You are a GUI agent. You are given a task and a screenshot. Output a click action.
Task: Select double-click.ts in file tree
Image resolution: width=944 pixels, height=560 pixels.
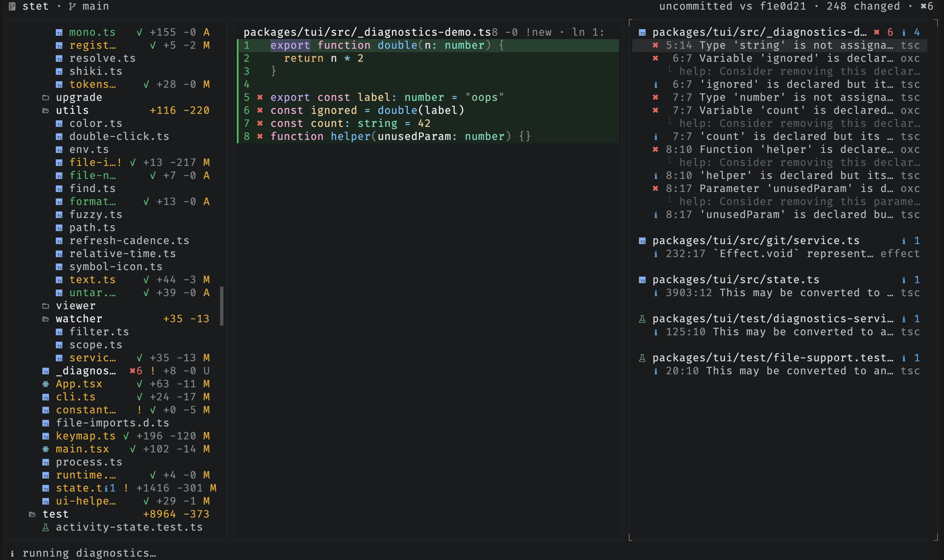[x=119, y=137]
